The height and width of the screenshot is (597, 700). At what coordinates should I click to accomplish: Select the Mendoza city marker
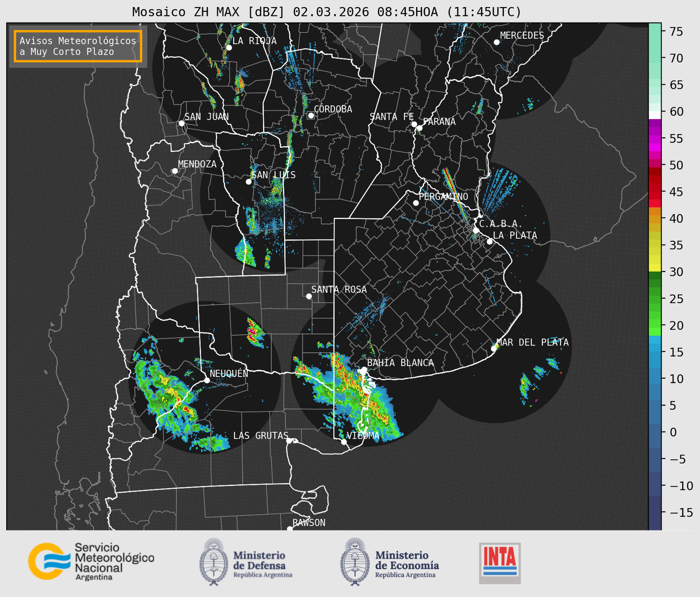click(x=175, y=171)
